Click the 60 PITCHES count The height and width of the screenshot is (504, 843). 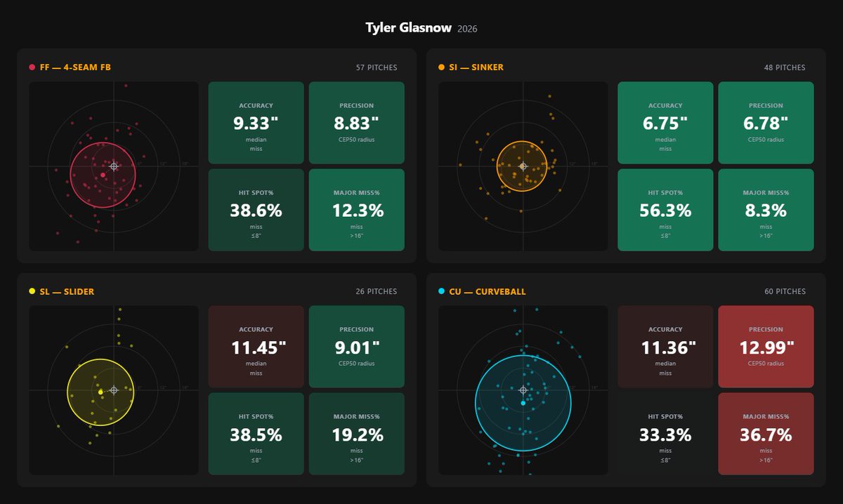pos(785,291)
